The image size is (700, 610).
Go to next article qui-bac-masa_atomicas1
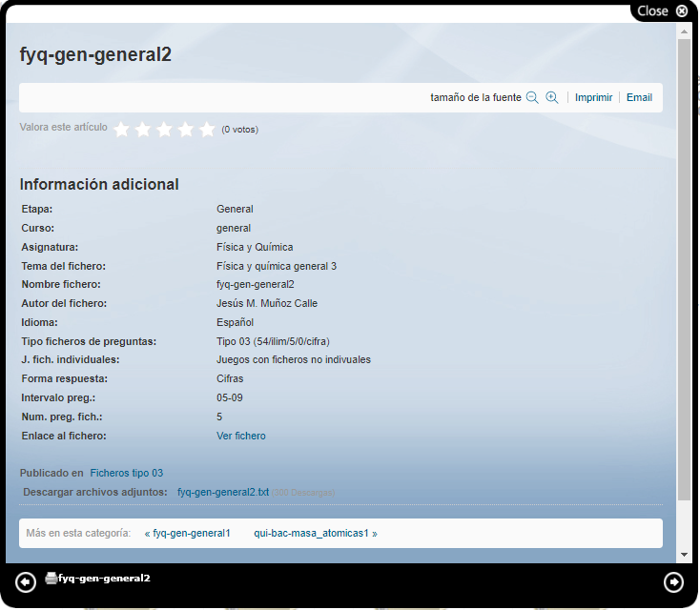315,533
